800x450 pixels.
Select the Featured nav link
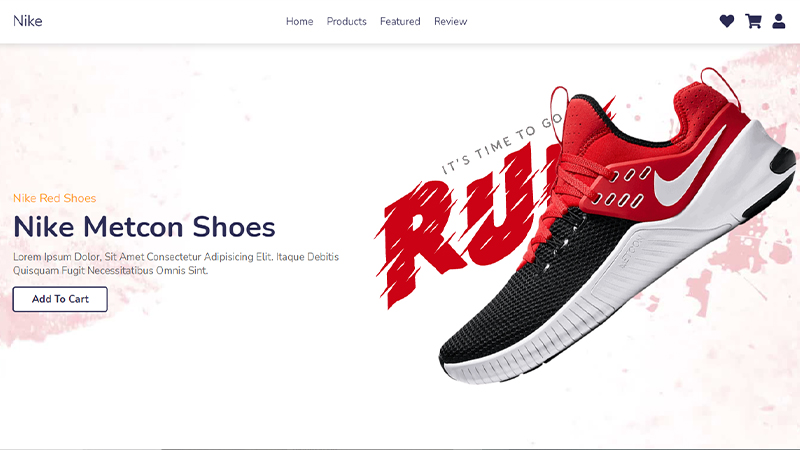[400, 21]
